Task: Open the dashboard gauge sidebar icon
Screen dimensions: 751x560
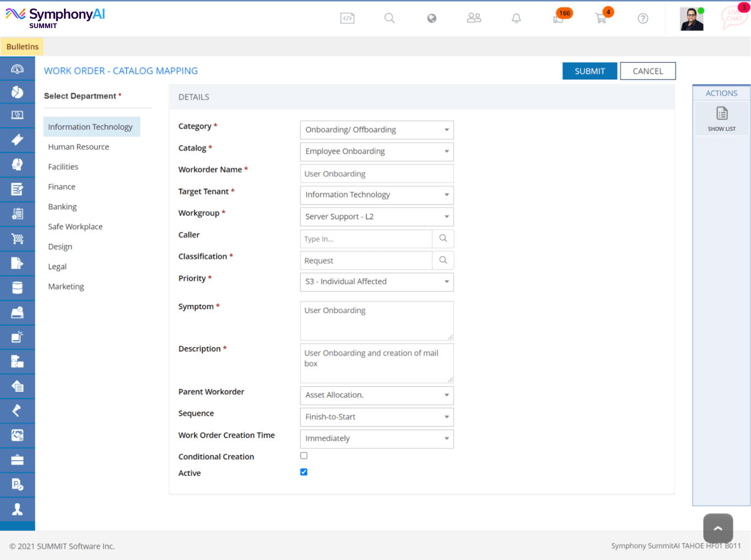Action: click(x=17, y=69)
